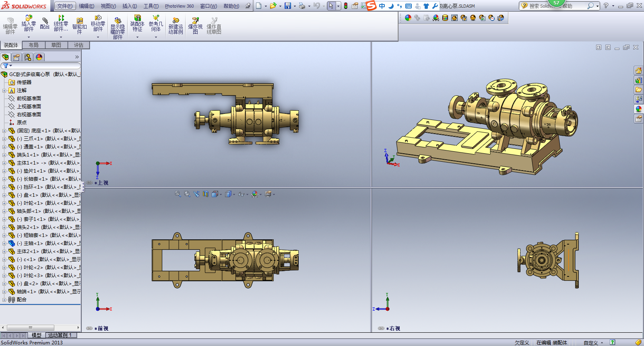Open the Smart Fasteners (智能扣件) tool
The height and width of the screenshot is (346, 644).
coord(79,25)
